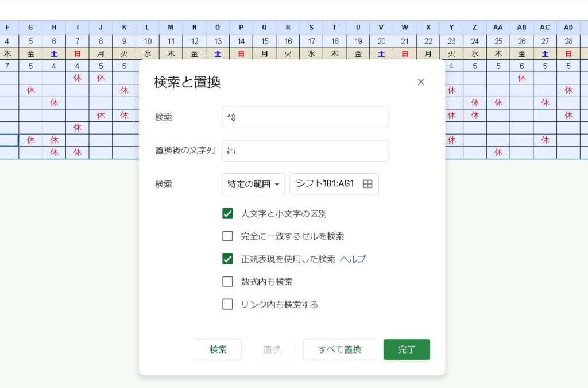The height and width of the screenshot is (388, 588).
Task: Click the 置換後の文字列 field containing 出
Action: click(x=305, y=151)
